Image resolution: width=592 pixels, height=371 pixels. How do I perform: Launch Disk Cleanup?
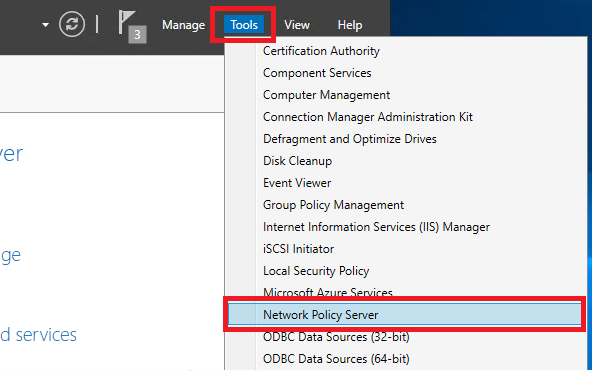click(x=298, y=161)
